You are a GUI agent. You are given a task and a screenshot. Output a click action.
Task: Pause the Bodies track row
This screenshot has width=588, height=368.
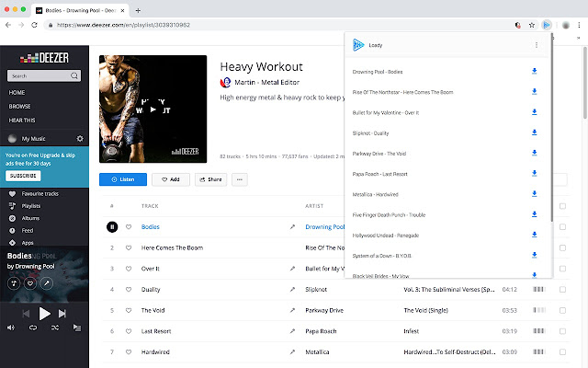(x=112, y=227)
